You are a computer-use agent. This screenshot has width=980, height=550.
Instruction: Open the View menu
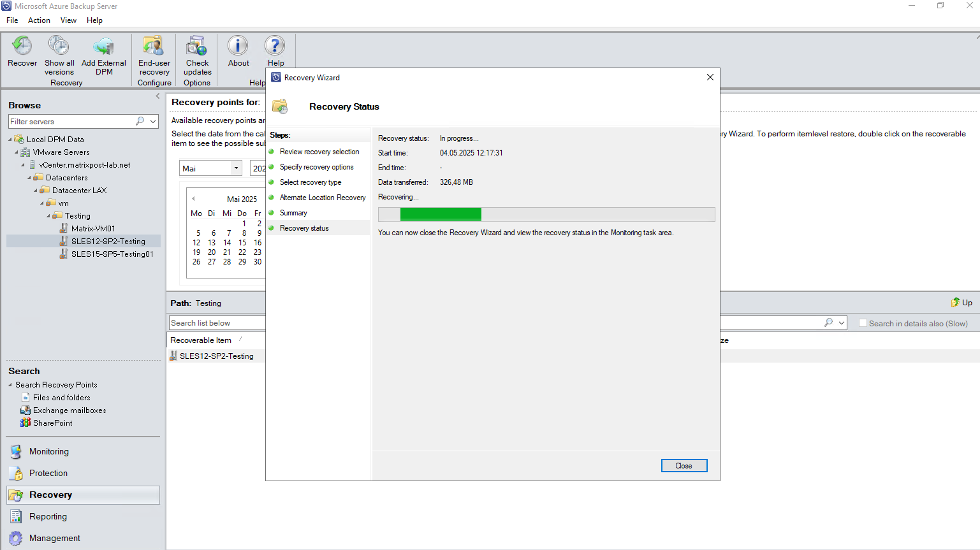click(68, 20)
